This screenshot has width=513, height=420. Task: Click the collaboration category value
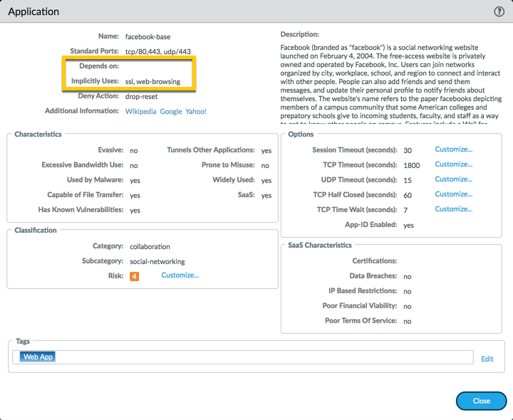click(x=150, y=247)
